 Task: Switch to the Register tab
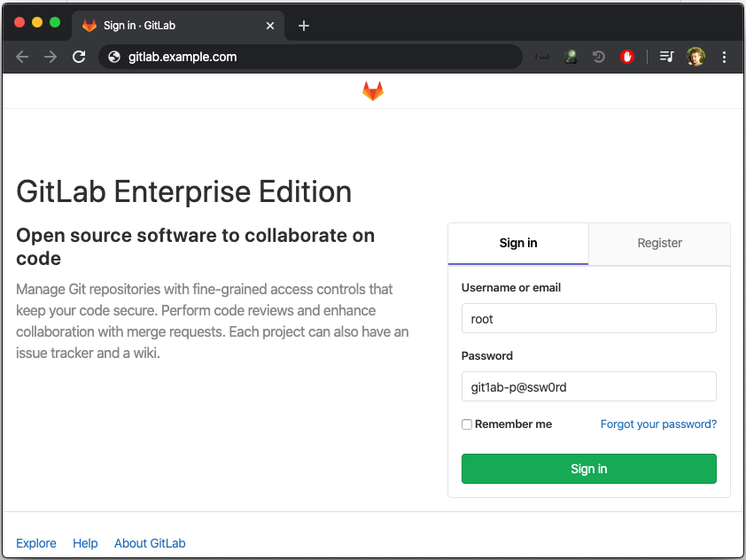[659, 243]
